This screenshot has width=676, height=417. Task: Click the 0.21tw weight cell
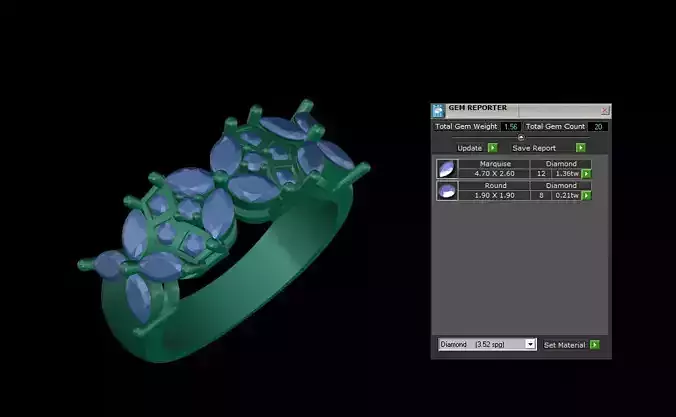567,195
